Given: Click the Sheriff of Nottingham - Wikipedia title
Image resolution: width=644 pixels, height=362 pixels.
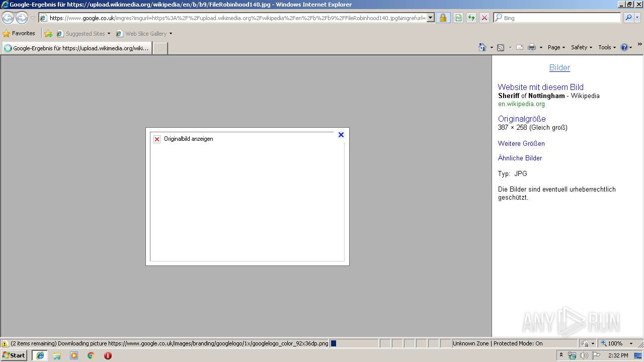Looking at the screenshot, I should (x=549, y=96).
